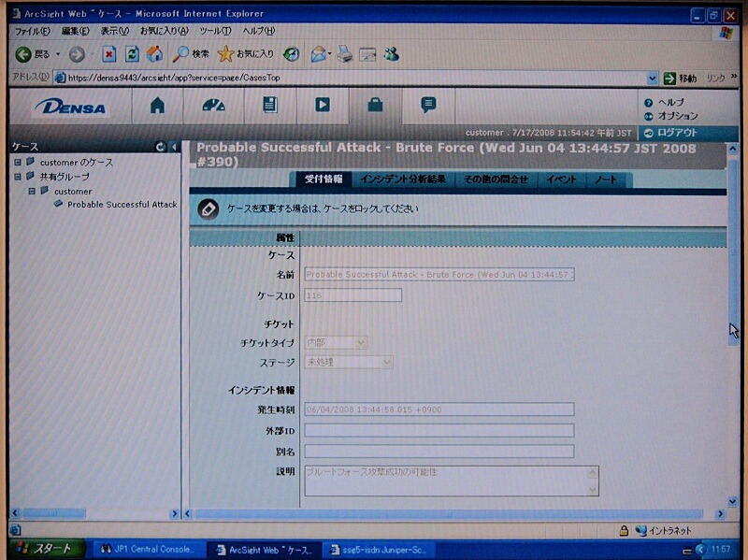Switch to the ノート tab
The height and width of the screenshot is (560, 748).
(x=606, y=179)
